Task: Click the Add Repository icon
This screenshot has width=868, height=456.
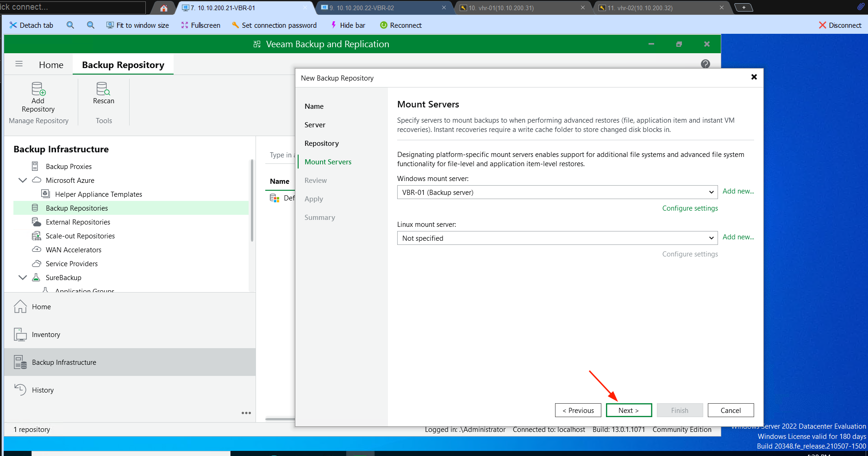Action: pyautogui.click(x=38, y=88)
